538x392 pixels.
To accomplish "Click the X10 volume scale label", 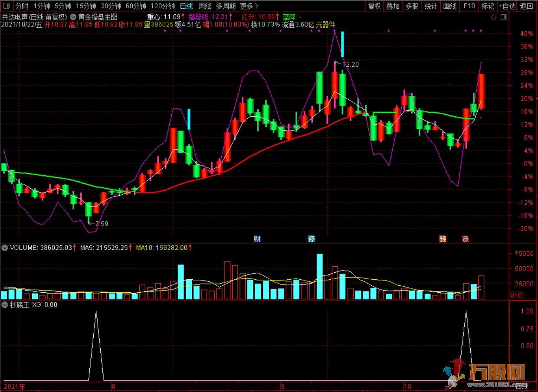I will (515, 296).
